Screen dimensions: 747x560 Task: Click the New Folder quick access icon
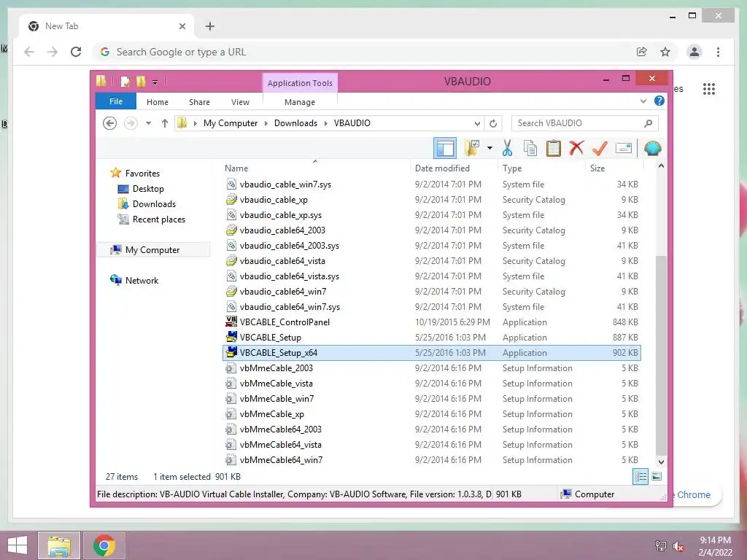141,82
